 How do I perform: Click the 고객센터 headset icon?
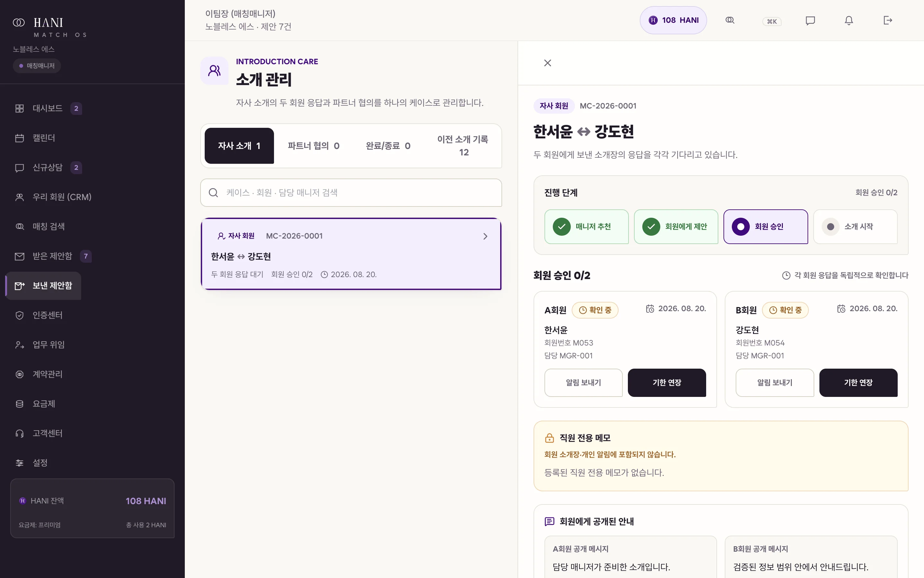(20, 433)
